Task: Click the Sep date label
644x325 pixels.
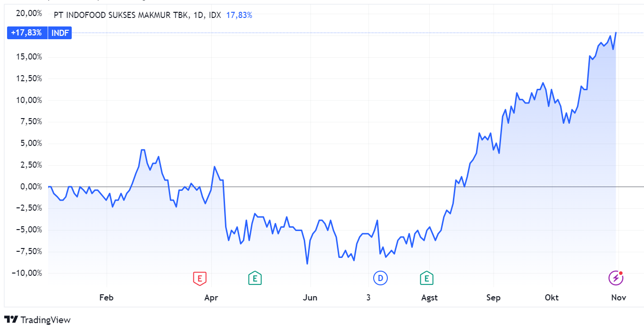Action: coord(493,298)
